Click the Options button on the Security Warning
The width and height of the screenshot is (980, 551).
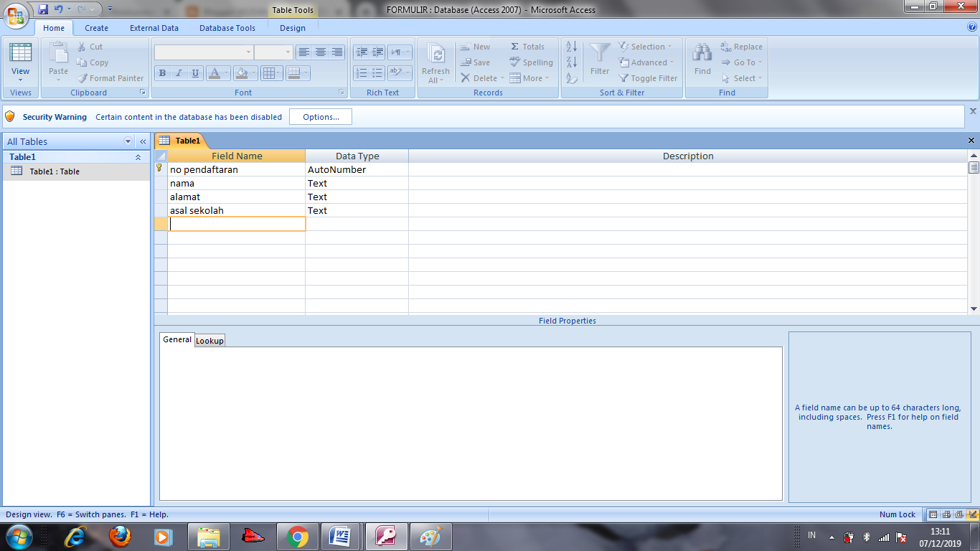(x=320, y=116)
